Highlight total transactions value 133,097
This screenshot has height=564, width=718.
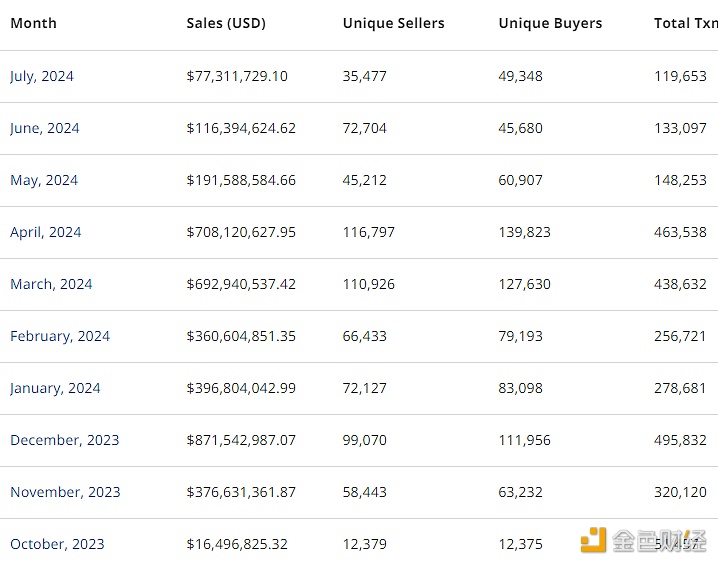[x=680, y=129]
